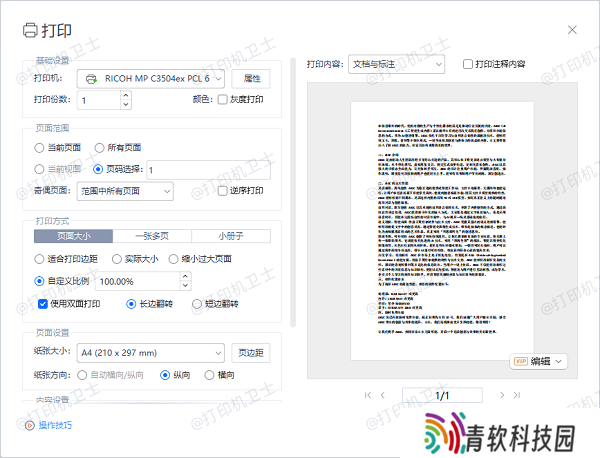The image size is (600, 458).
Task: Open the 操作技巧 tips play icon
Action: tap(29, 425)
